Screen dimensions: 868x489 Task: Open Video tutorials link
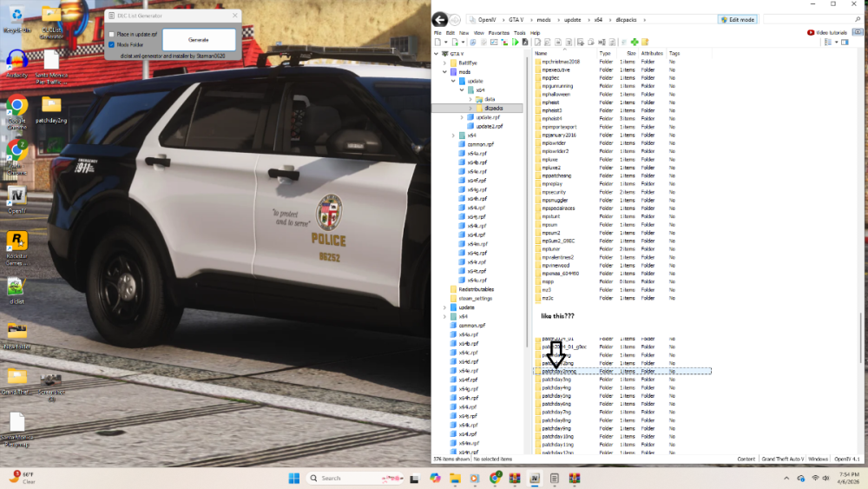pyautogui.click(x=827, y=33)
